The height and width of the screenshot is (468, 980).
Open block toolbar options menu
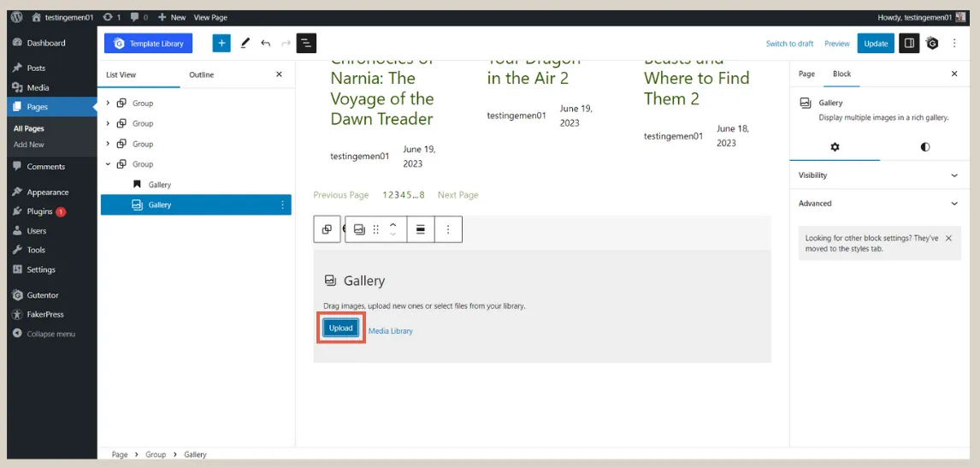pos(448,229)
